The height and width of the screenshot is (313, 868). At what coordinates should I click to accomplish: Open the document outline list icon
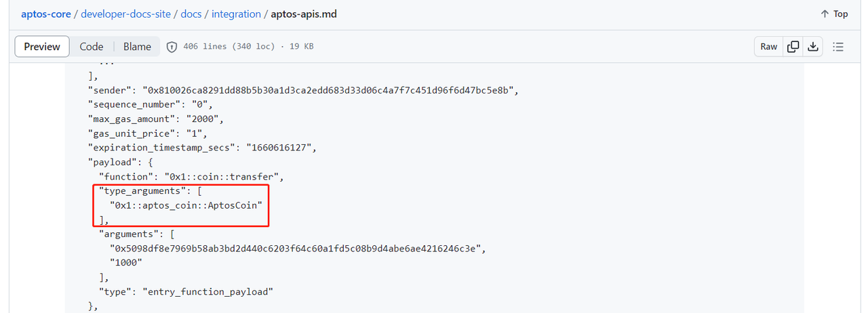click(x=838, y=47)
